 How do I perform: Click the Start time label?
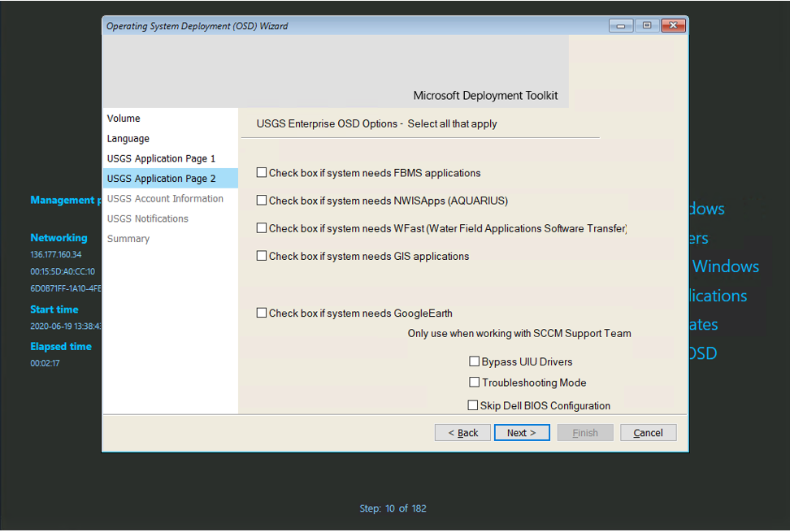(54, 309)
